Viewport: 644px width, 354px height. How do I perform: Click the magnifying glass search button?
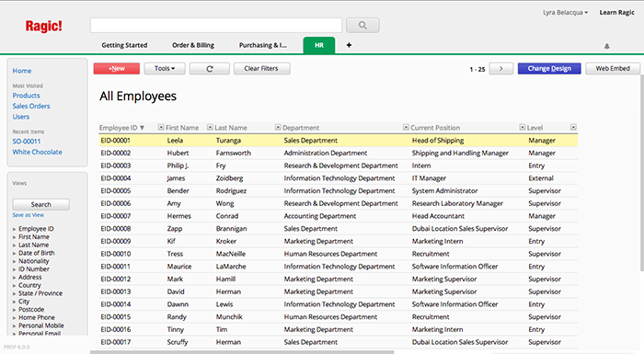[362, 25]
